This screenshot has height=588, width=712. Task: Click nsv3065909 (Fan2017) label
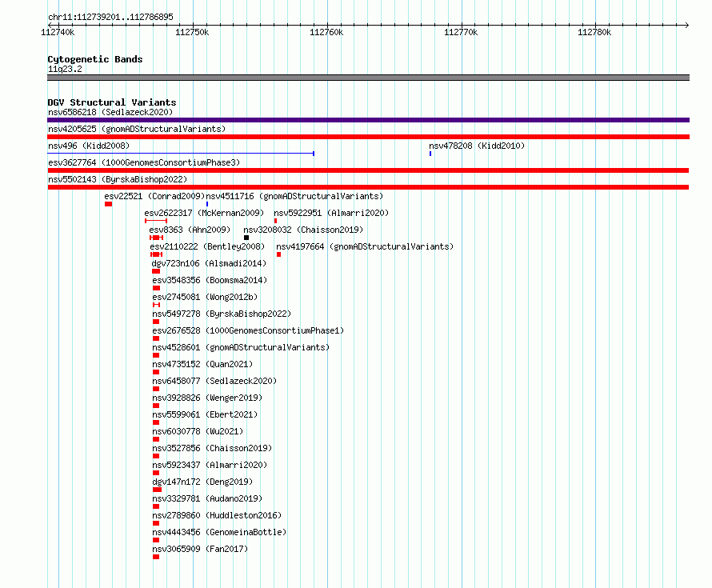pyautogui.click(x=200, y=549)
